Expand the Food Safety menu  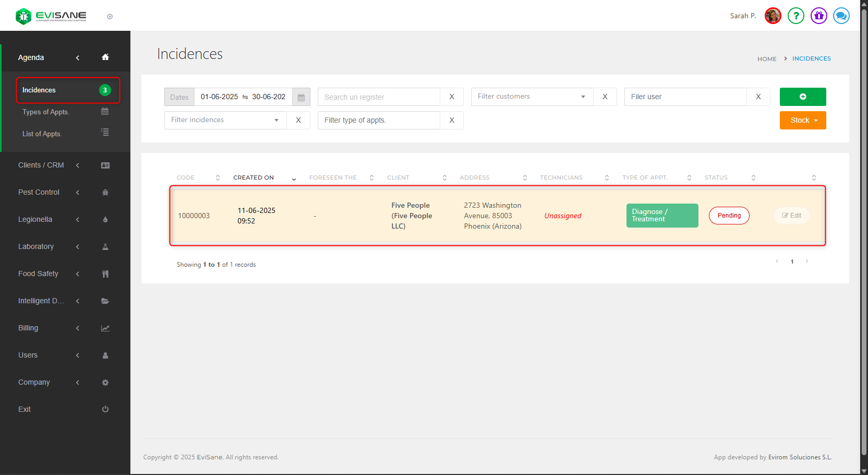pyautogui.click(x=78, y=274)
